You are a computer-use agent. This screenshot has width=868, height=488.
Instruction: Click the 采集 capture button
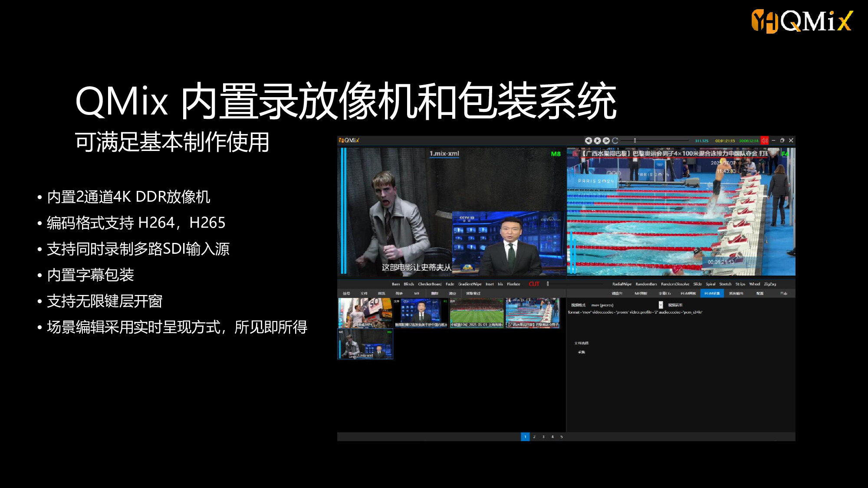click(581, 352)
